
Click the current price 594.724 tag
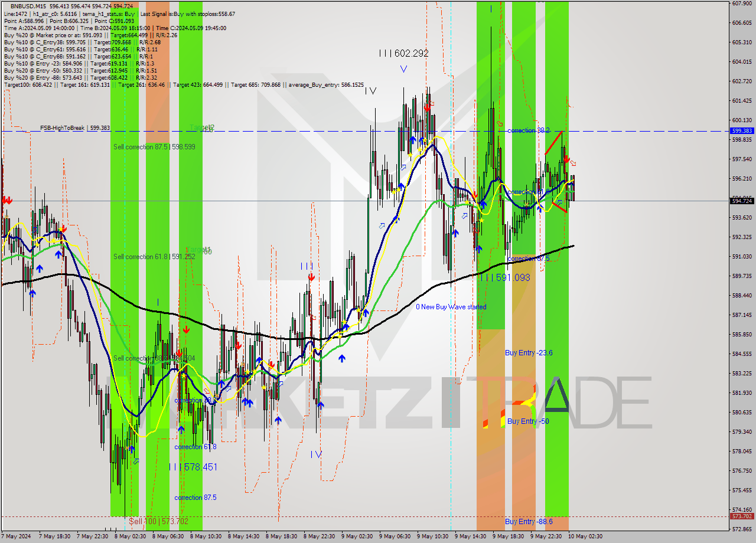click(742, 201)
